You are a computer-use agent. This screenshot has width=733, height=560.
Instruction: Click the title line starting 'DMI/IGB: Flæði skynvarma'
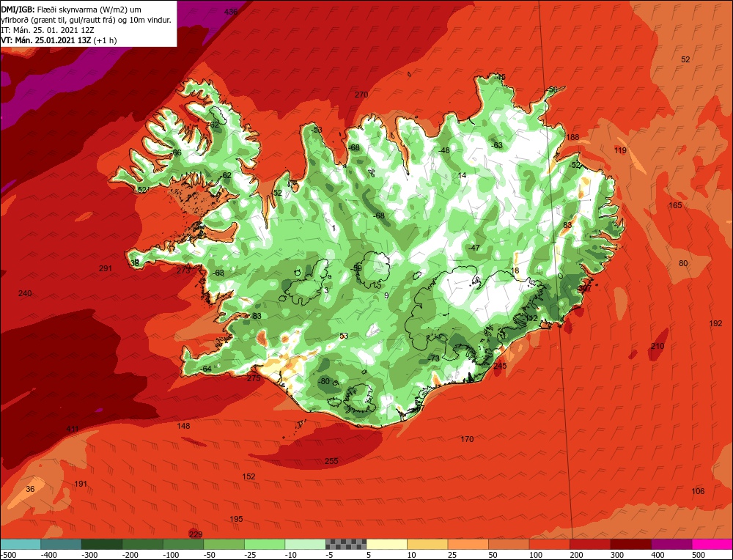tap(72, 10)
